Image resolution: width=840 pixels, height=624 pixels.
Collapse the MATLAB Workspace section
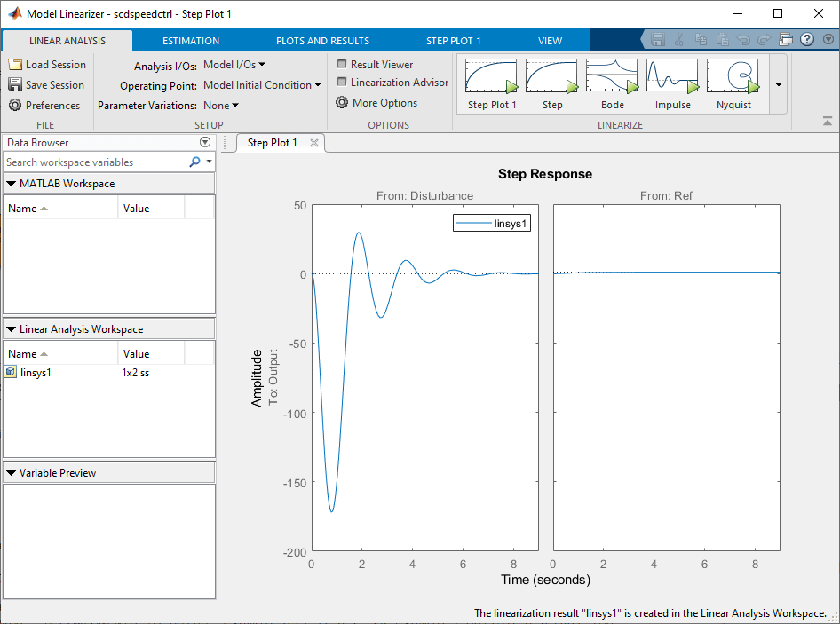point(12,183)
